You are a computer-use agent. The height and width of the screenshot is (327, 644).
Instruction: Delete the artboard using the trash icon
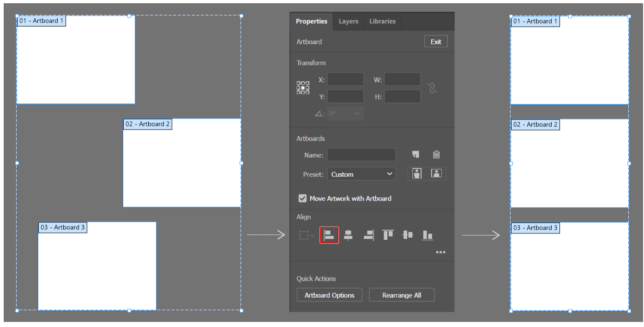tap(436, 155)
